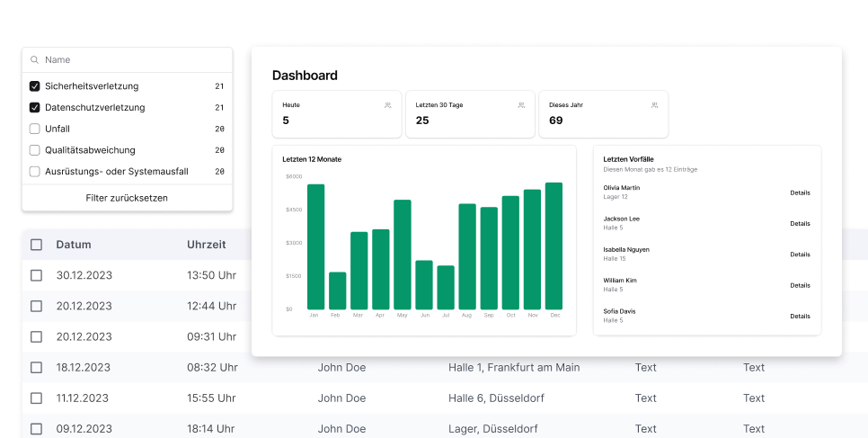Enable the Unfall filter checkbox

point(34,129)
